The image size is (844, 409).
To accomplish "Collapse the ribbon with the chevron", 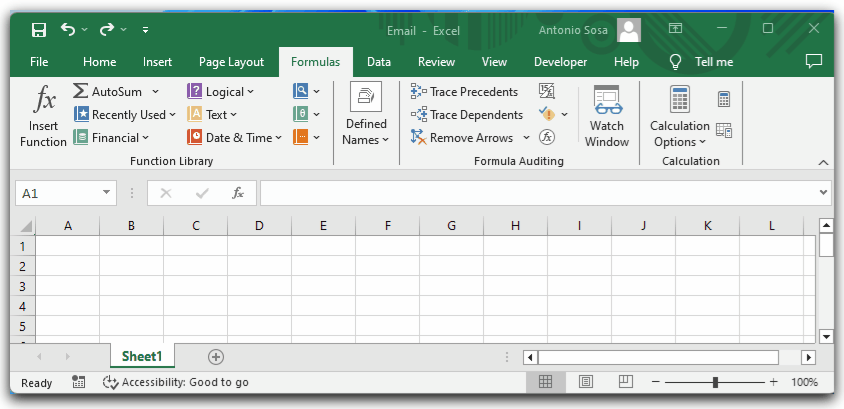I will pos(823,162).
